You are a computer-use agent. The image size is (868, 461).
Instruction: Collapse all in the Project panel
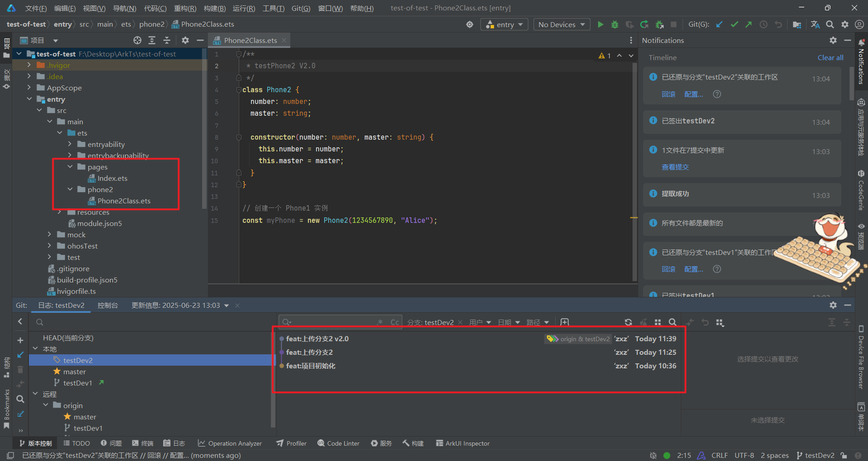167,40
